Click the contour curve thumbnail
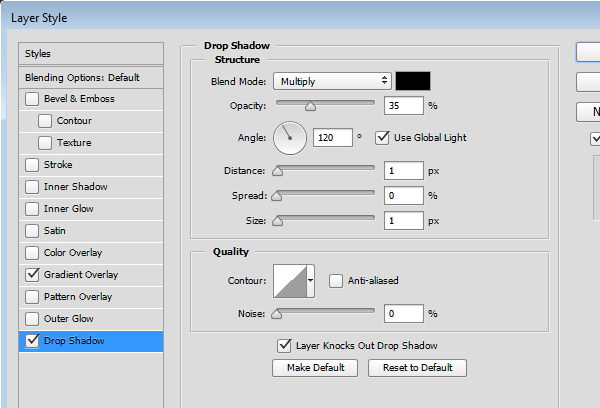This screenshot has width=600, height=408. point(289,281)
